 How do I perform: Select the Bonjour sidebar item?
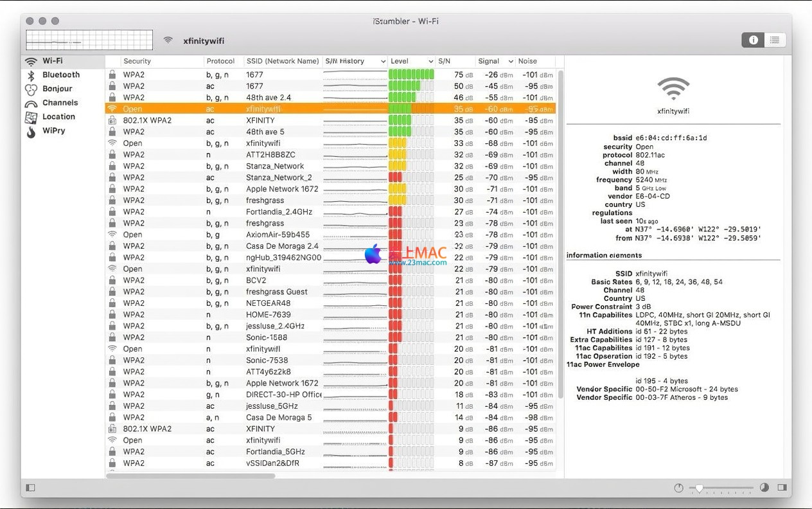coord(57,89)
